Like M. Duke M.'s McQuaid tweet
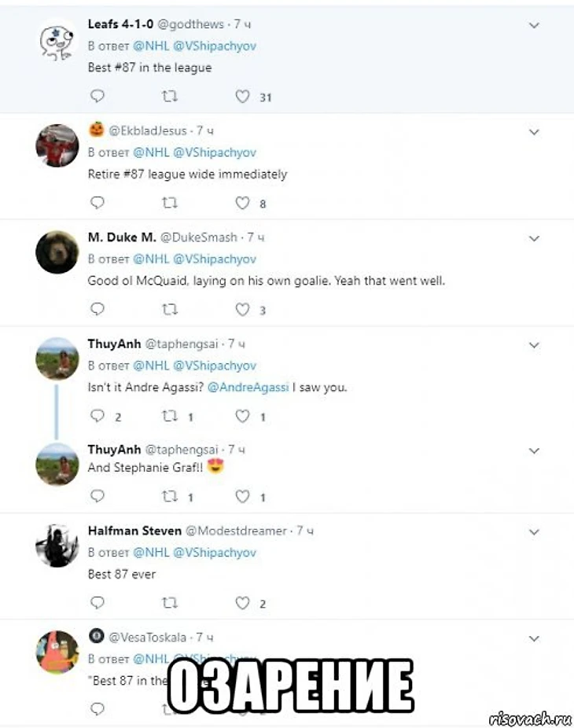The height and width of the screenshot is (728, 574). (243, 310)
